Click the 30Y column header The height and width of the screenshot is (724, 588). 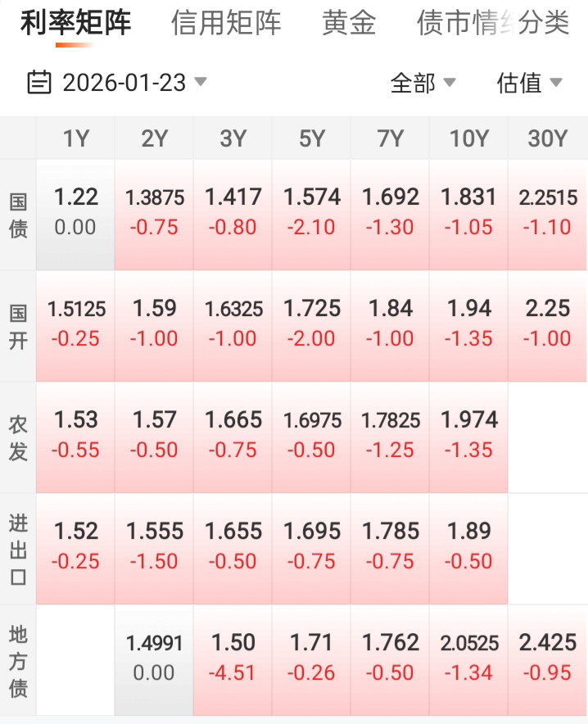click(x=547, y=139)
